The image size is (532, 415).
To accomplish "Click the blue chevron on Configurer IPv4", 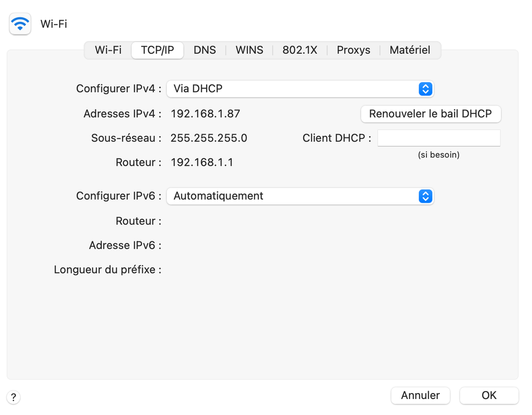I will (x=425, y=89).
